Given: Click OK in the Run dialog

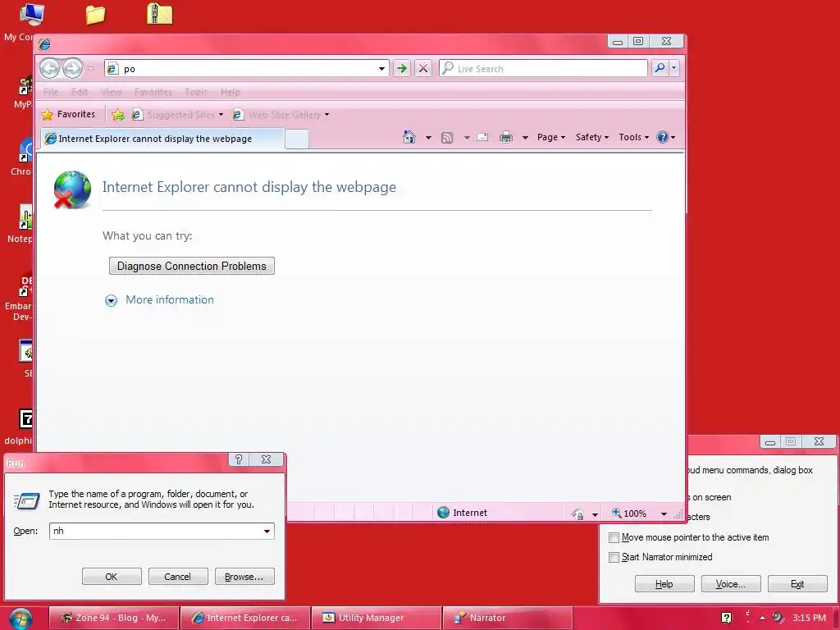Looking at the screenshot, I should (112, 577).
